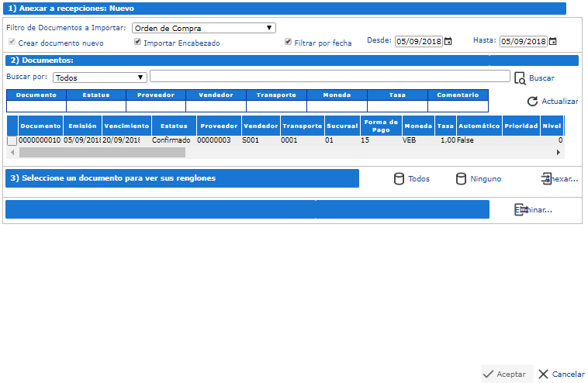Click the search text input field
The image size is (588, 383).
click(x=330, y=76)
